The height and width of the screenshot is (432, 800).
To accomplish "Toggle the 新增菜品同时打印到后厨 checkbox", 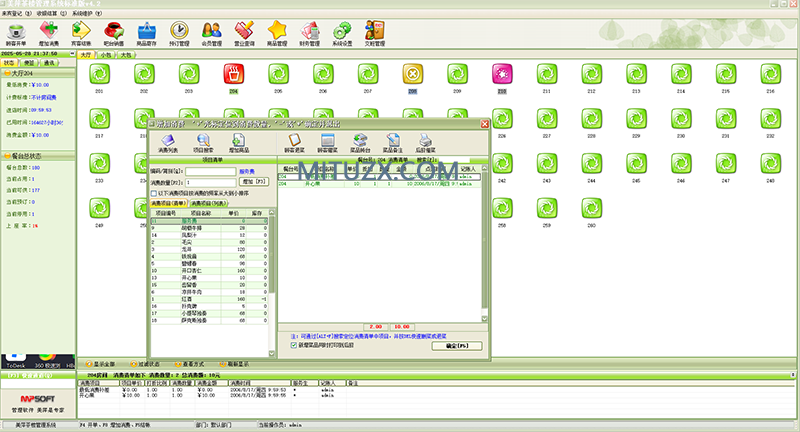I will [x=292, y=345].
